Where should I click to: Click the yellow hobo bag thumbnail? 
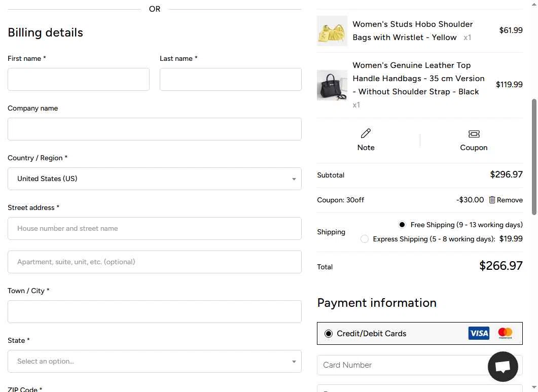(x=332, y=31)
